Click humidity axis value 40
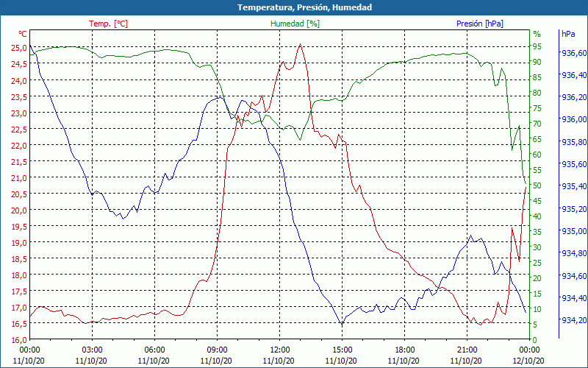The width and height of the screenshot is (588, 368). coord(537,216)
